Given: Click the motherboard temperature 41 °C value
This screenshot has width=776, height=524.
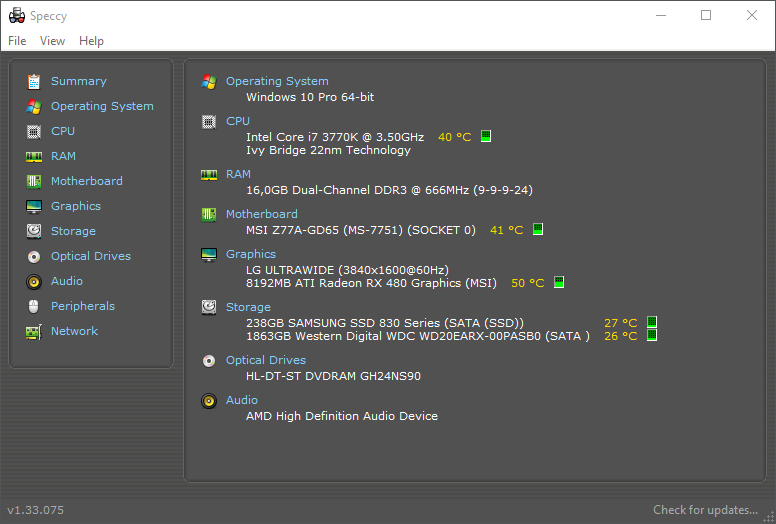Looking at the screenshot, I should (507, 230).
